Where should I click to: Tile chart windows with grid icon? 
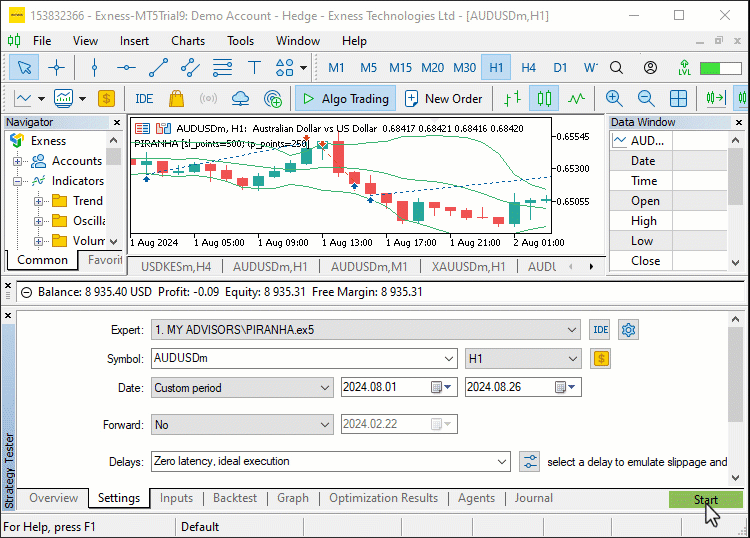click(x=678, y=99)
